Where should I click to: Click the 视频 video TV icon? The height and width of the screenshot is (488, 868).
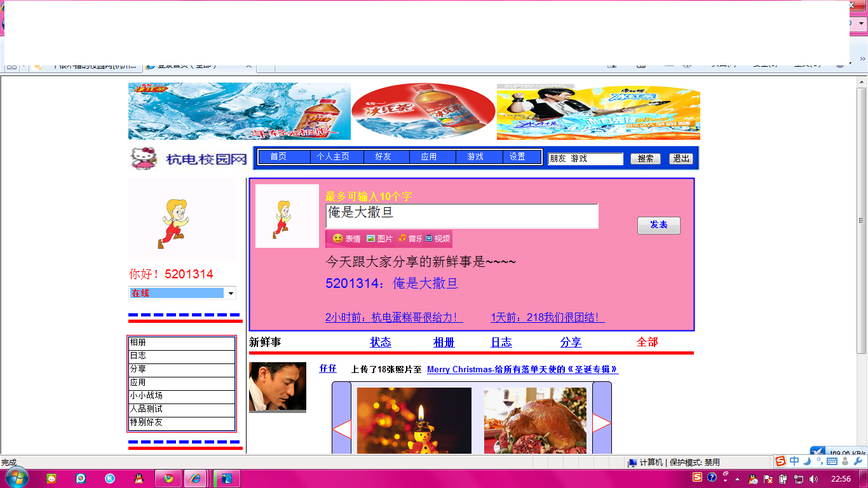coord(429,238)
